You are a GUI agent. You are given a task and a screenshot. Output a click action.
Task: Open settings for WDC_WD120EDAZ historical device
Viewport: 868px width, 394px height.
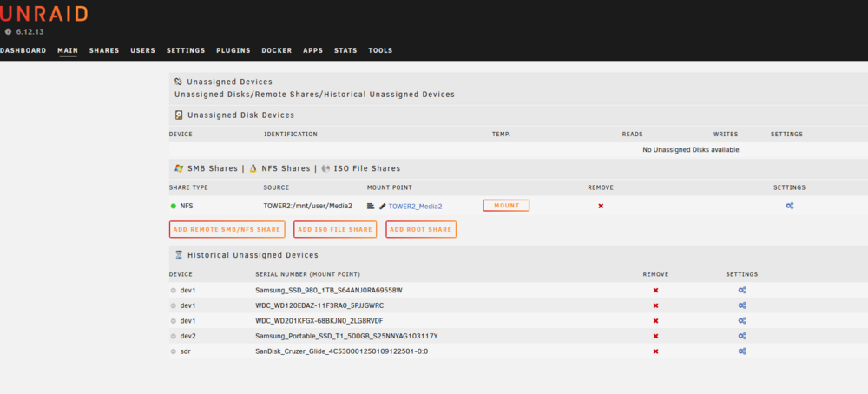point(742,305)
